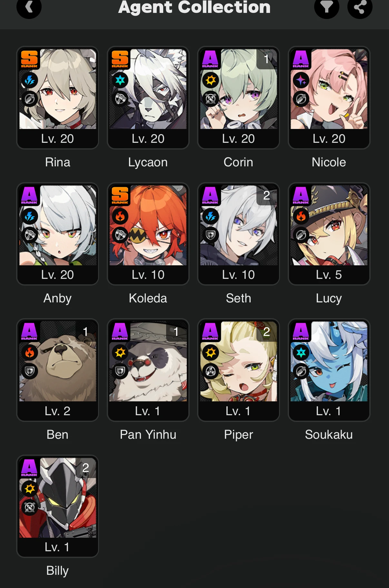Viewport: 389px width, 588px height.
Task: Click the ice attribute icon on Lycaon's card
Action: point(120,80)
